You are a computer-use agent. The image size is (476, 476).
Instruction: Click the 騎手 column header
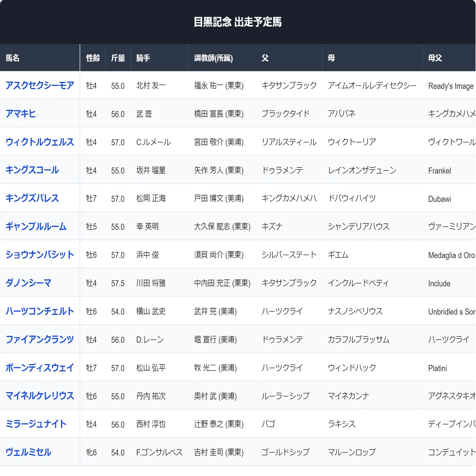(x=159, y=58)
